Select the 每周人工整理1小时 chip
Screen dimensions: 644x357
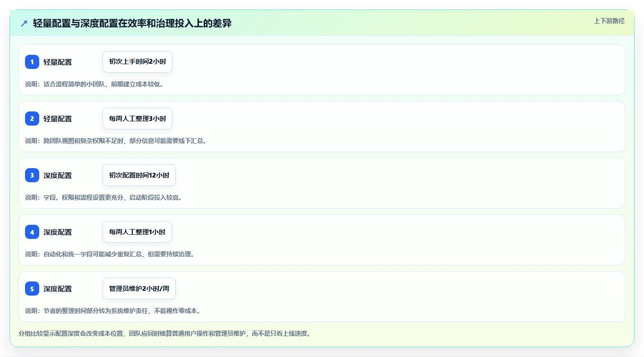pos(137,232)
